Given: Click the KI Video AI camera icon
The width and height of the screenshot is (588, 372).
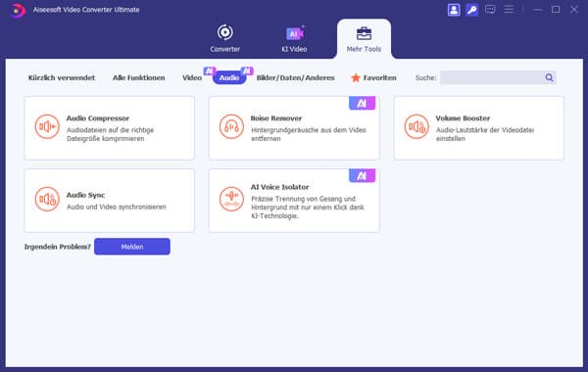Looking at the screenshot, I should 295,33.
